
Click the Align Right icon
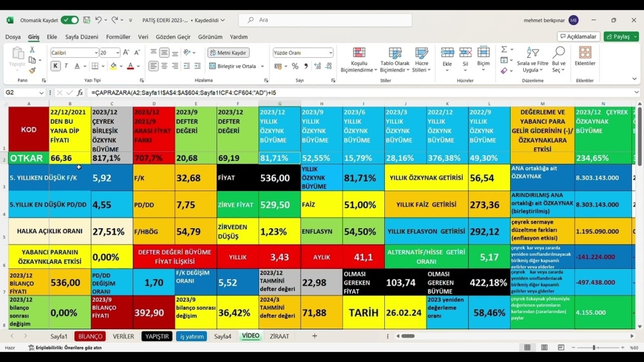click(x=175, y=66)
